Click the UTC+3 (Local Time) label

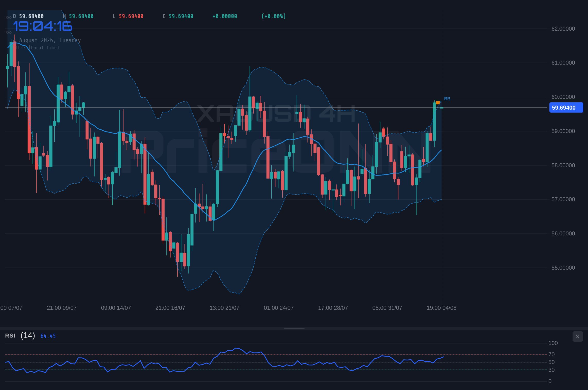click(x=36, y=48)
